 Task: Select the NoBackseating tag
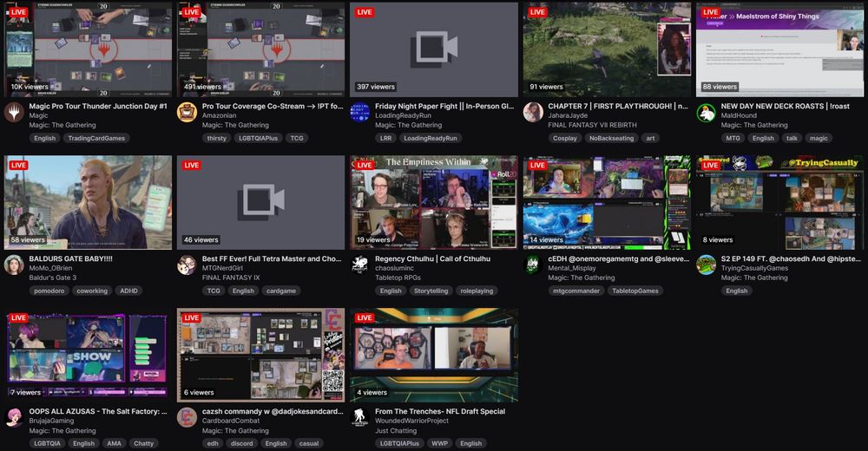click(611, 139)
